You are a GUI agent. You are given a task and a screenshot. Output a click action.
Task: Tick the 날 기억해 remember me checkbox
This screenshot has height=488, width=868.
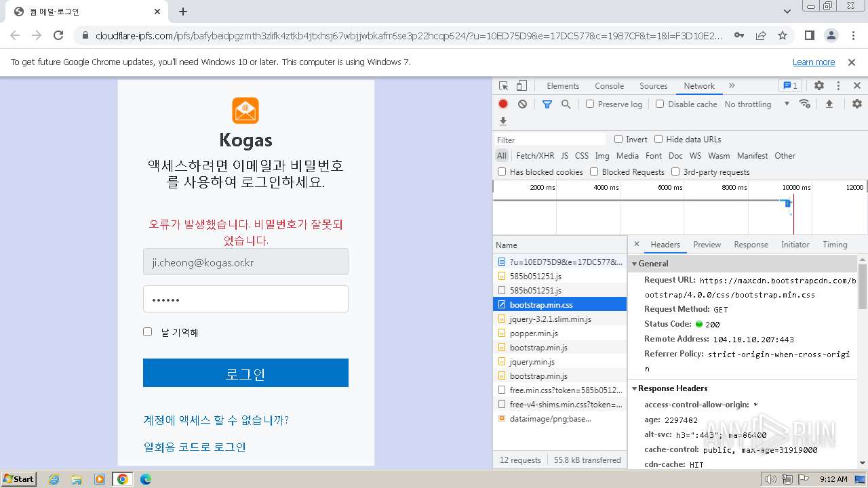point(147,331)
